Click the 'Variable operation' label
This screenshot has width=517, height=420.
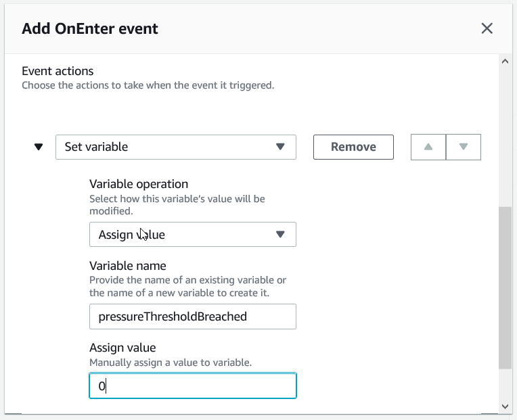pos(139,184)
